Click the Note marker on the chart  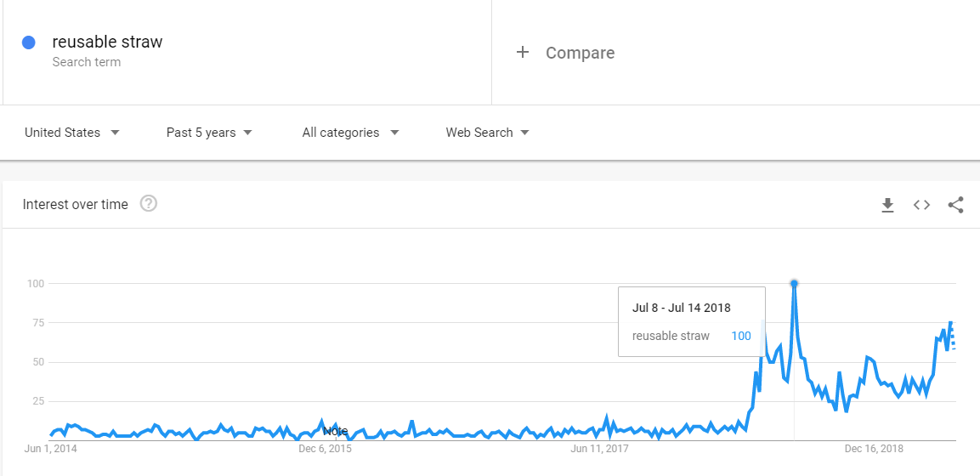[x=335, y=431]
